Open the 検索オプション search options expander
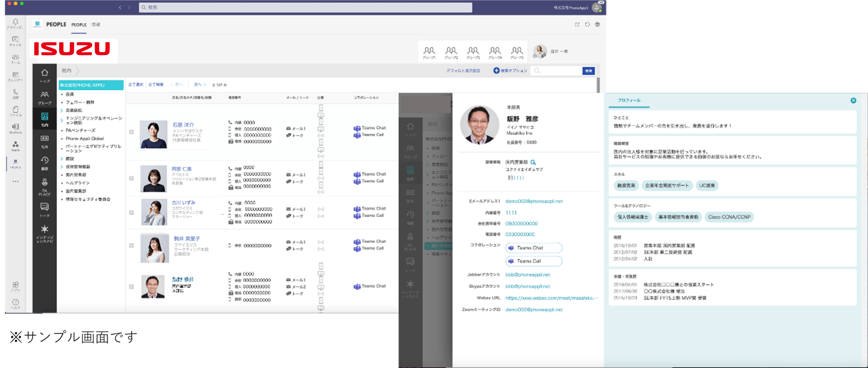Screen dimensions: 868x368 tap(510, 71)
